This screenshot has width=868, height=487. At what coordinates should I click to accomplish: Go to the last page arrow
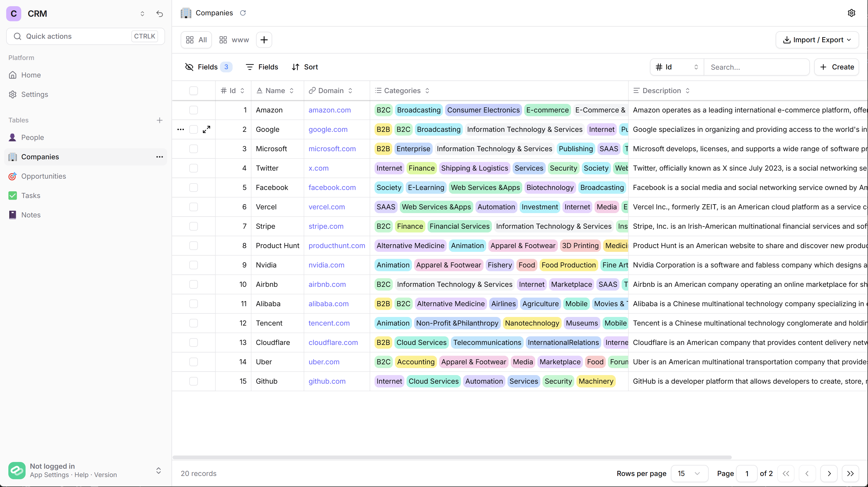(x=850, y=474)
